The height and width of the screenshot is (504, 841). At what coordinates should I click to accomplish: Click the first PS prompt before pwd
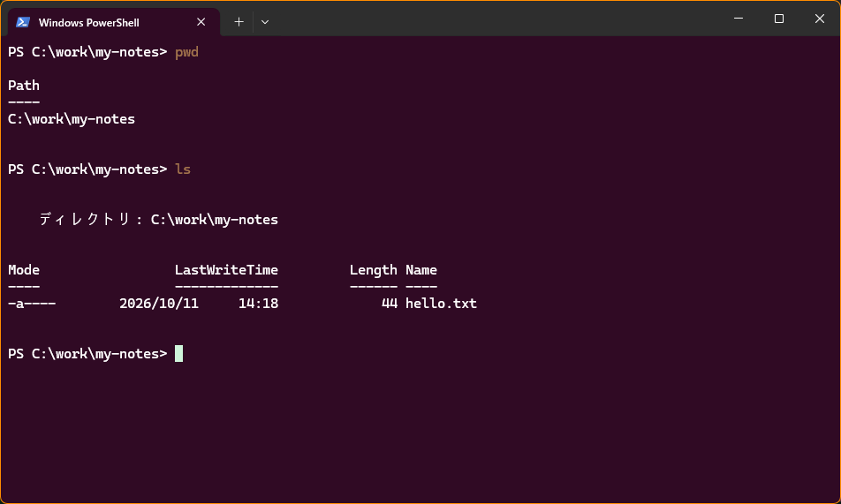pyautogui.click(x=87, y=52)
